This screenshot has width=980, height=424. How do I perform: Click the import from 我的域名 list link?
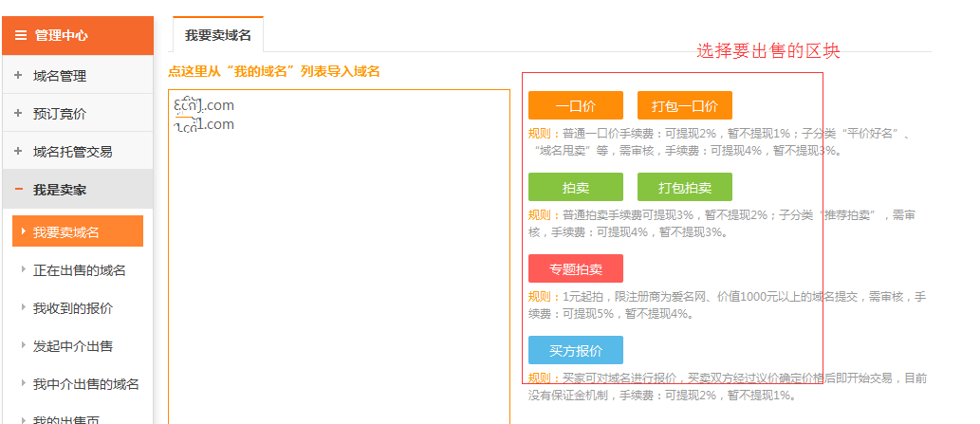(x=273, y=71)
